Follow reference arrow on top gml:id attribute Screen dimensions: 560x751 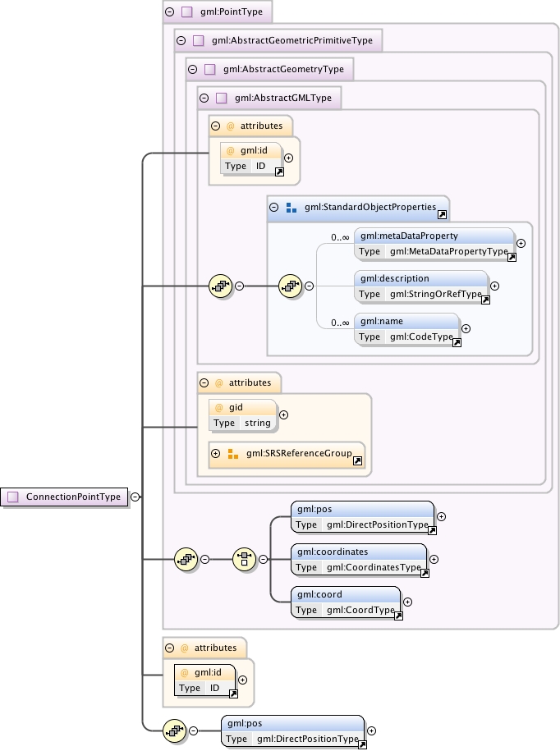coord(279,172)
